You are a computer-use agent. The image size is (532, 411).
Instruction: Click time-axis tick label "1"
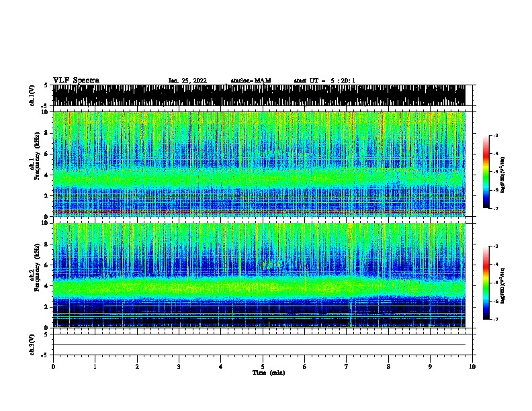pos(95,367)
